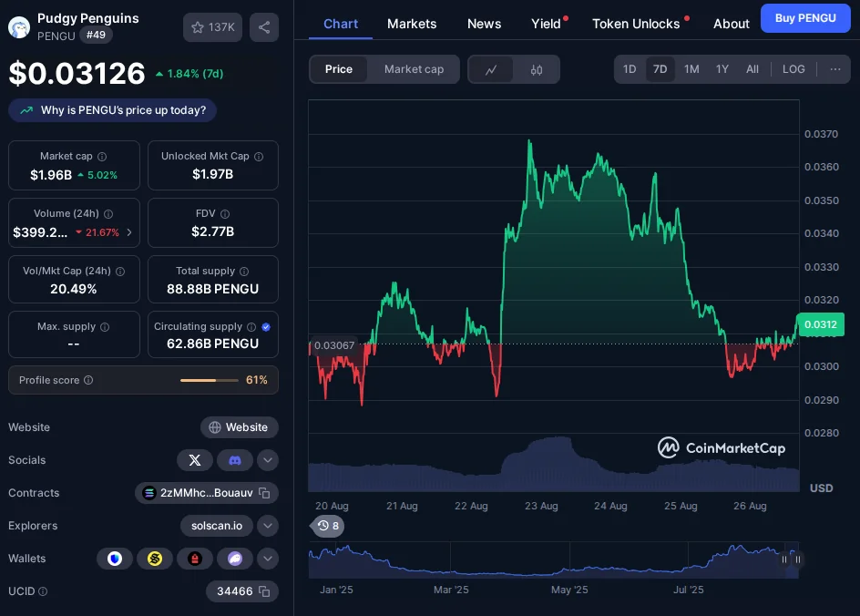
Task: Open the share icon button
Action: 264,26
